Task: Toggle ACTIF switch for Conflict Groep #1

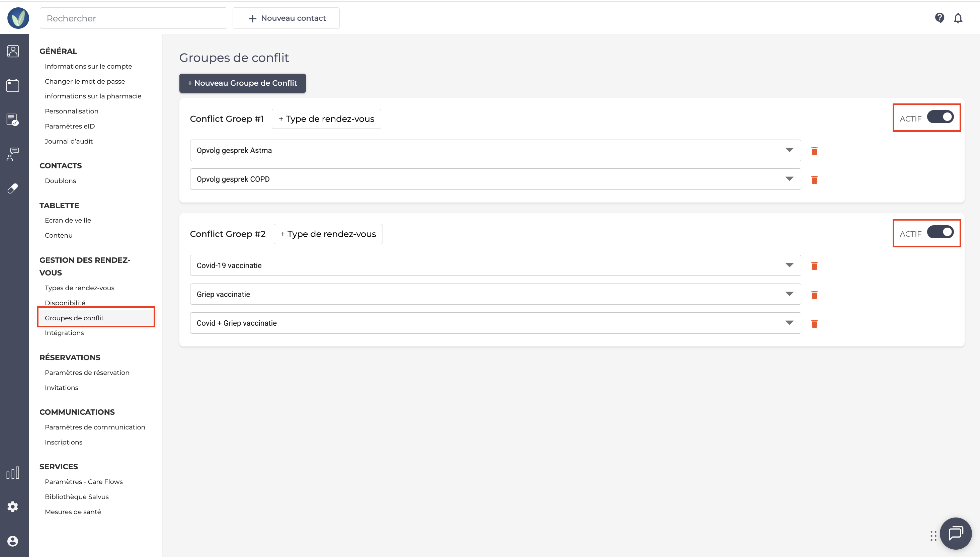Action: [940, 117]
